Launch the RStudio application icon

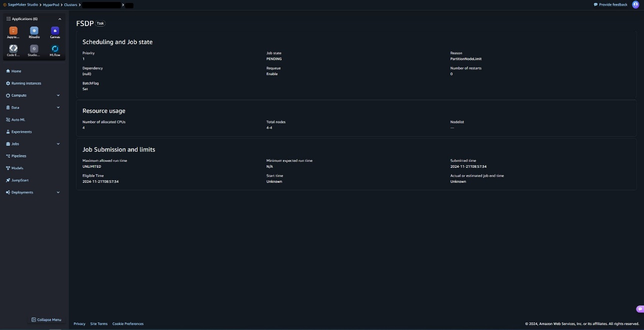point(34,31)
